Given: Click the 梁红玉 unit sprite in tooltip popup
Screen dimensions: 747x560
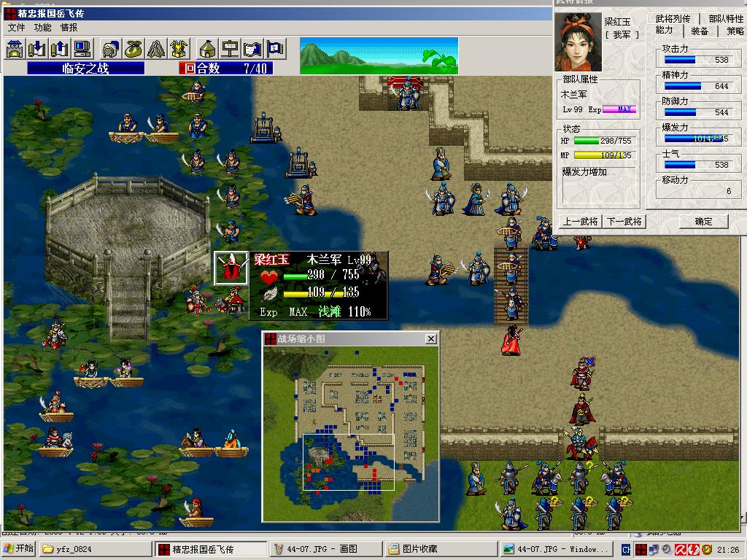Looking at the screenshot, I should (x=231, y=268).
